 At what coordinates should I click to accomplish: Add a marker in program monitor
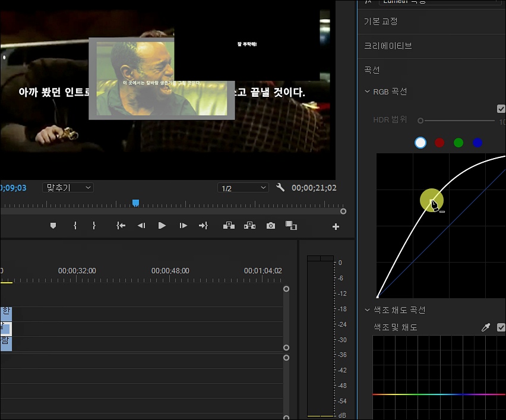(53, 226)
